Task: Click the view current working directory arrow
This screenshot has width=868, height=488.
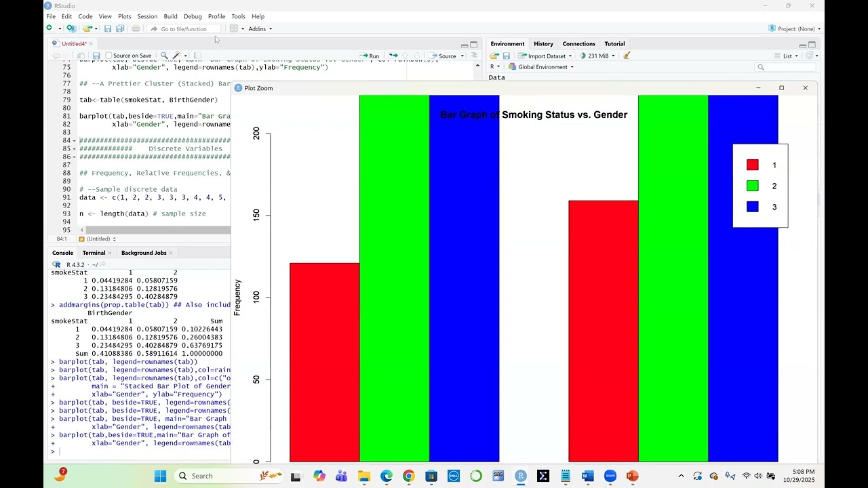Action: pyautogui.click(x=103, y=264)
